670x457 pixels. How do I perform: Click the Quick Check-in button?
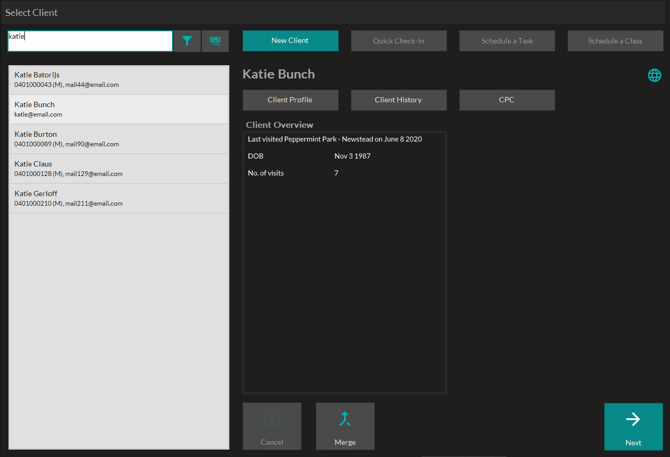(399, 41)
